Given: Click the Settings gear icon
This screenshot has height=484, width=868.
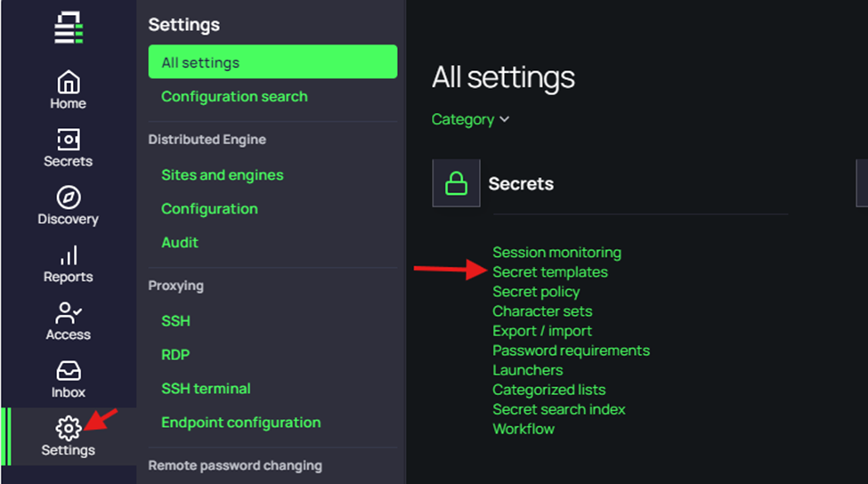Looking at the screenshot, I should point(69,429).
